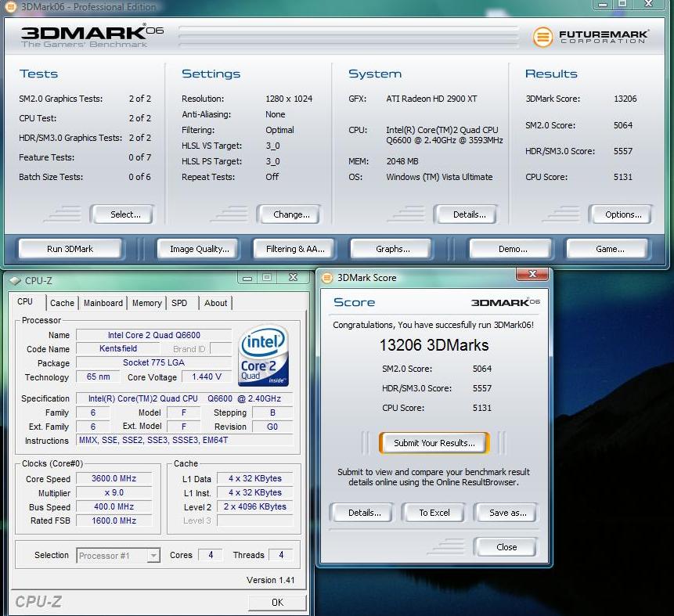The image size is (674, 616).
Task: Click the Code Name value Kentsfield
Action: (x=117, y=348)
